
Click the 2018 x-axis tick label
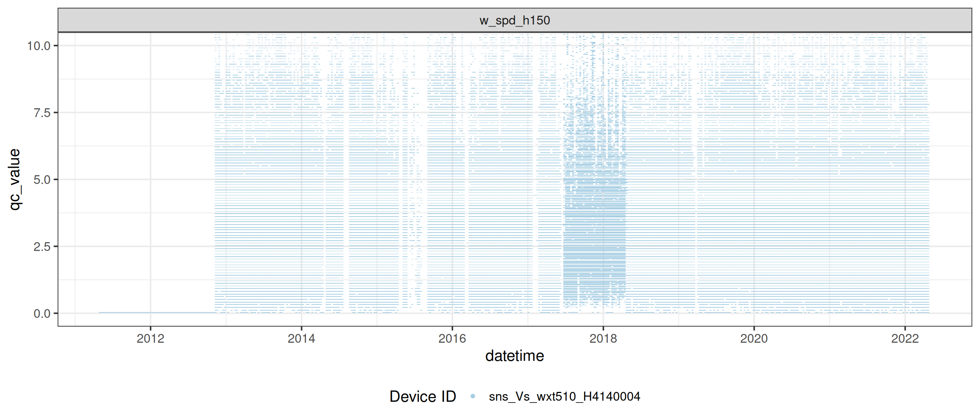click(603, 338)
